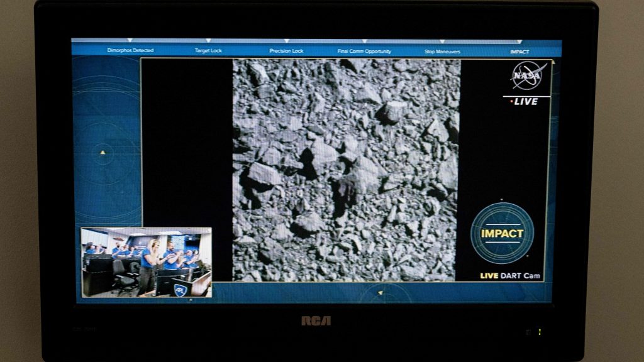Select the Target Lock milestone
The width and height of the screenshot is (644, 362).
click(x=208, y=51)
